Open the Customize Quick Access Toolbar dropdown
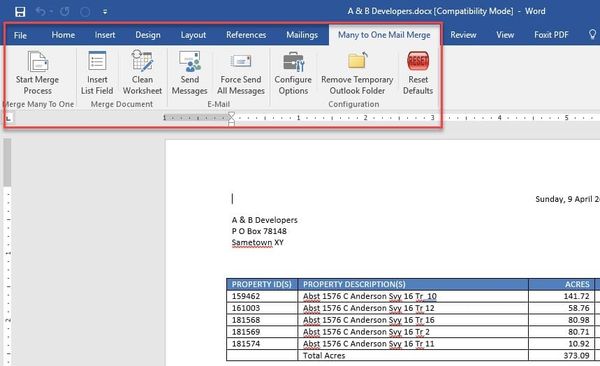The image size is (600, 366). (x=105, y=12)
